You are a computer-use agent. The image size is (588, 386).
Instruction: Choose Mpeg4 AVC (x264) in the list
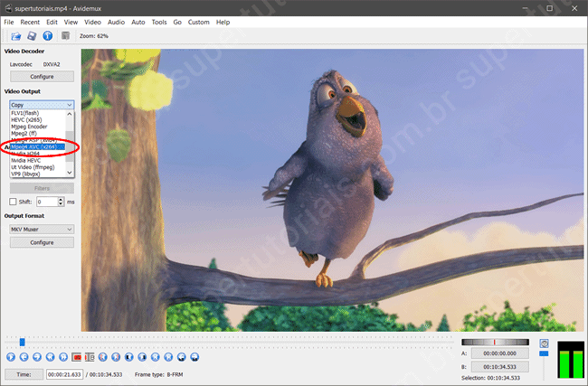[36, 146]
